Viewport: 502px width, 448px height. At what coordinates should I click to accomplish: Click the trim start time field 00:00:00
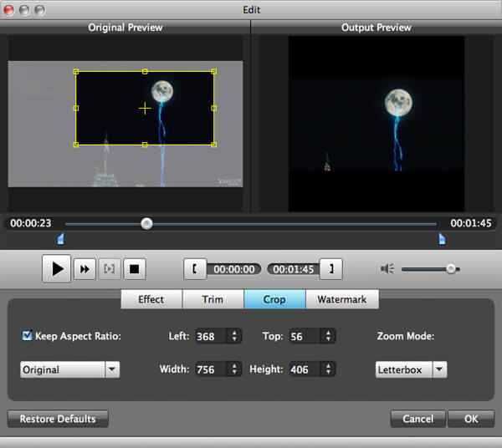point(234,269)
